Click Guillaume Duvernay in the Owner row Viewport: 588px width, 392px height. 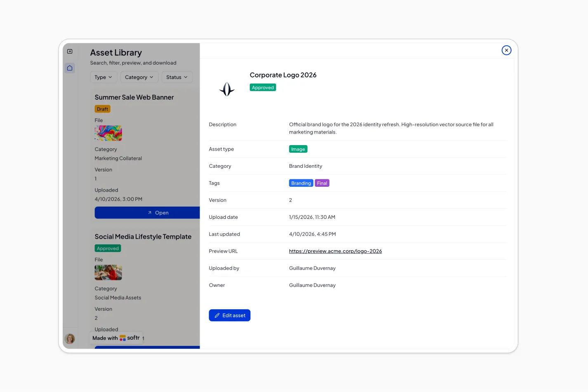pos(312,285)
